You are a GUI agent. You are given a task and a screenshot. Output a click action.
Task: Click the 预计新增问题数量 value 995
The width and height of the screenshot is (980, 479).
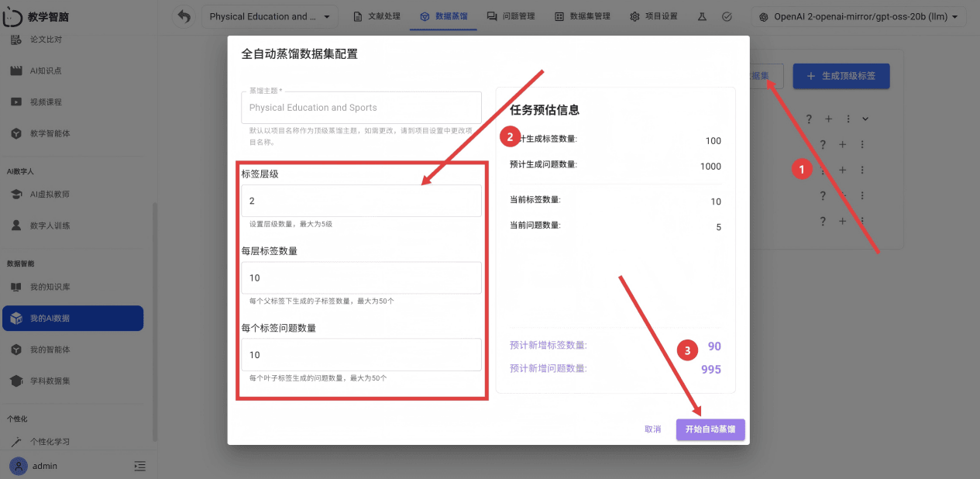(711, 370)
